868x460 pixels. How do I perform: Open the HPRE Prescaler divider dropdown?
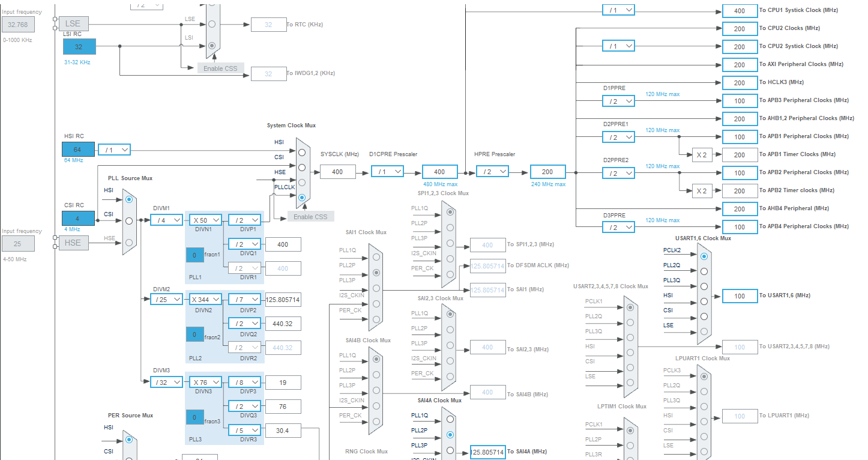point(492,171)
